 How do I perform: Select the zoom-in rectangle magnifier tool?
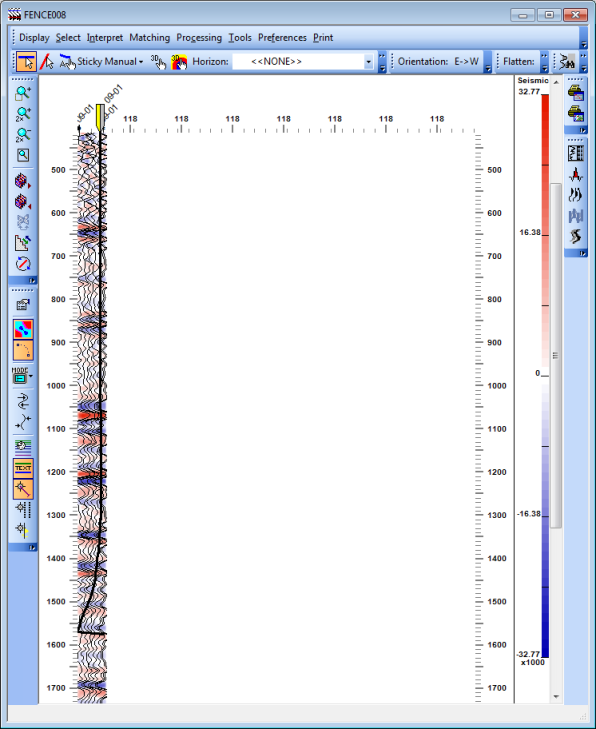(23, 93)
